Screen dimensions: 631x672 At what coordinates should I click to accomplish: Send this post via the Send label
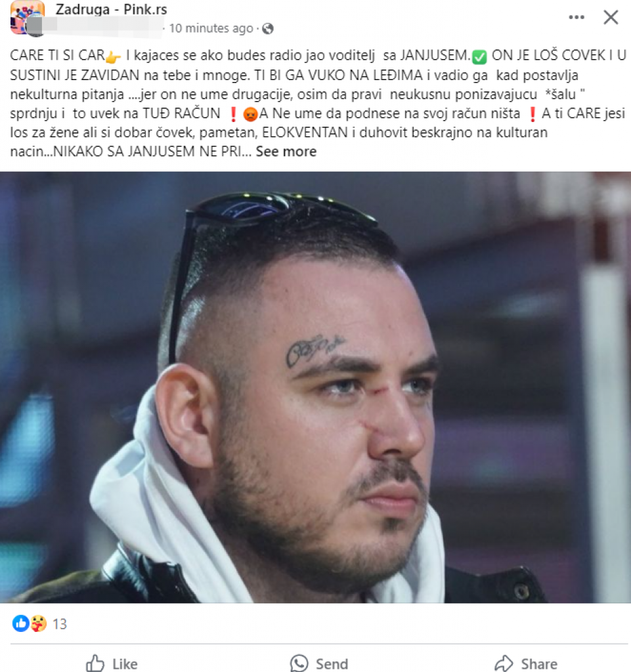click(x=319, y=663)
